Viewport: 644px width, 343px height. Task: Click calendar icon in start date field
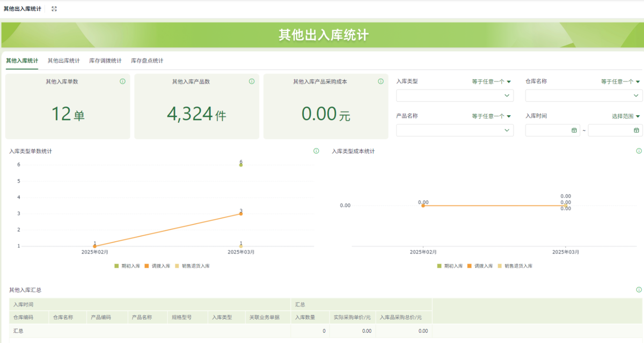point(574,130)
